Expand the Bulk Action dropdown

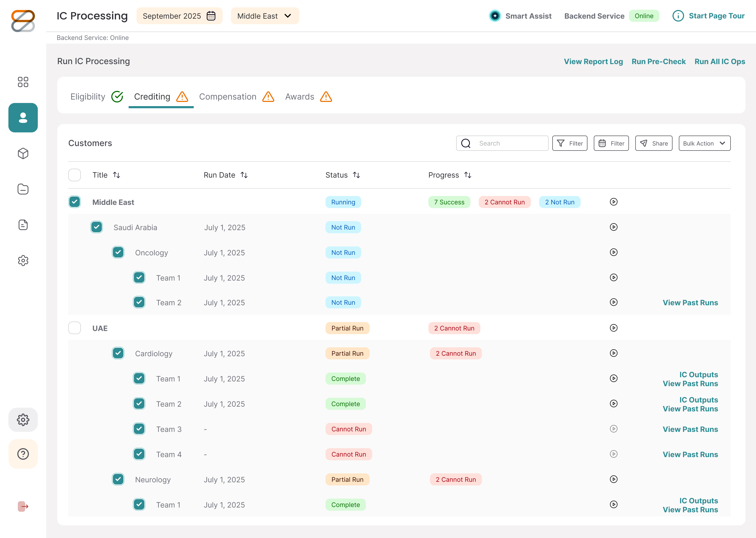click(704, 143)
